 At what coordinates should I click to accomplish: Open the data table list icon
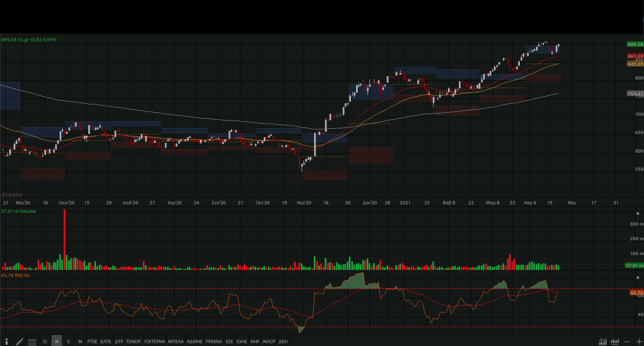coord(32,342)
